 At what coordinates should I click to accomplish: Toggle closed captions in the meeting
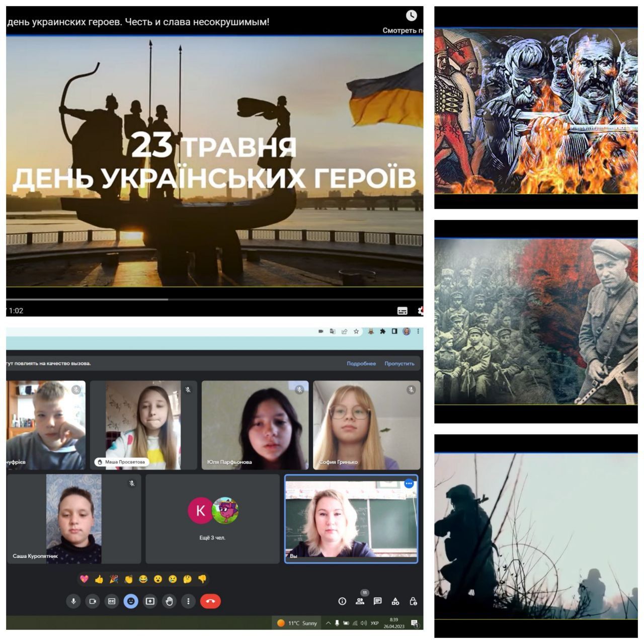pyautogui.click(x=112, y=601)
